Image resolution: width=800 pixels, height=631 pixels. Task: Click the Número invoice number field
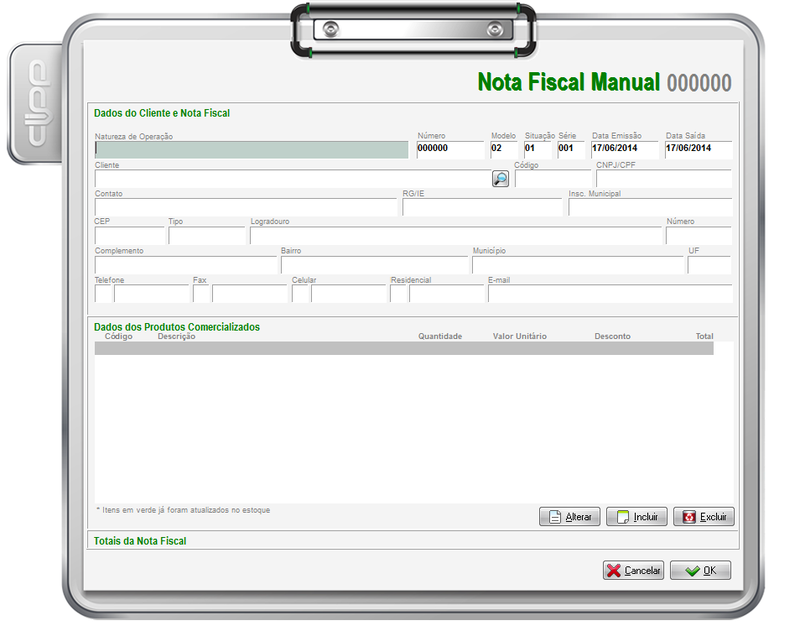click(450, 149)
